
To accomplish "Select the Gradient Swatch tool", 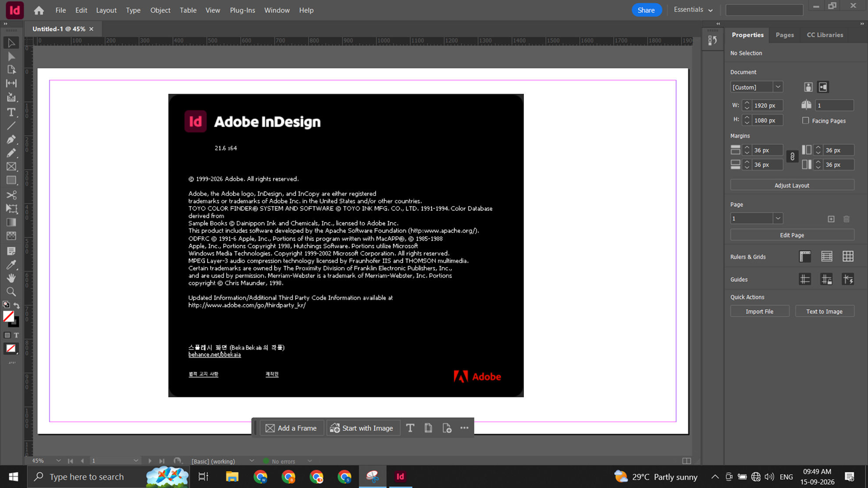I will coord(11,222).
